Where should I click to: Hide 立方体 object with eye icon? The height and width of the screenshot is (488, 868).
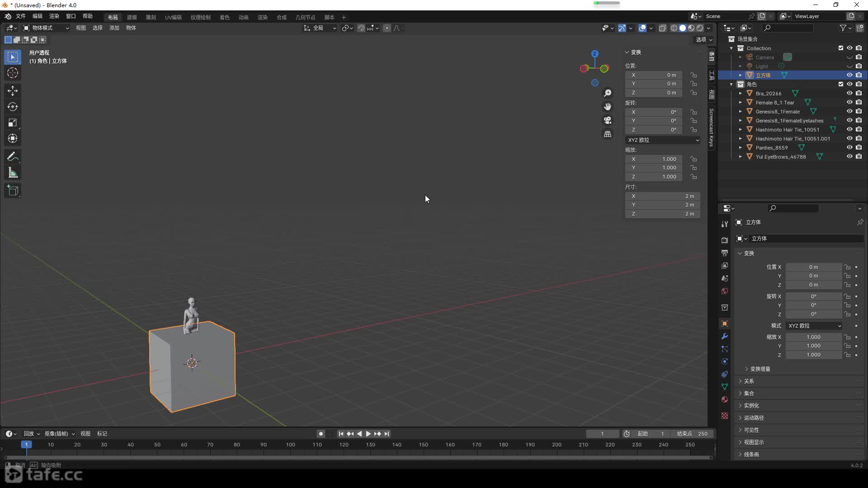point(849,75)
